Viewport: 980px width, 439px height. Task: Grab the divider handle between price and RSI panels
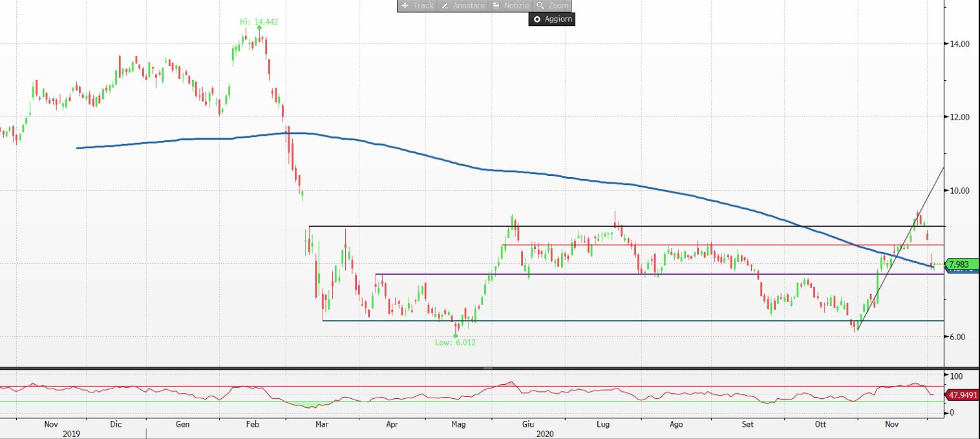pyautogui.click(x=487, y=368)
